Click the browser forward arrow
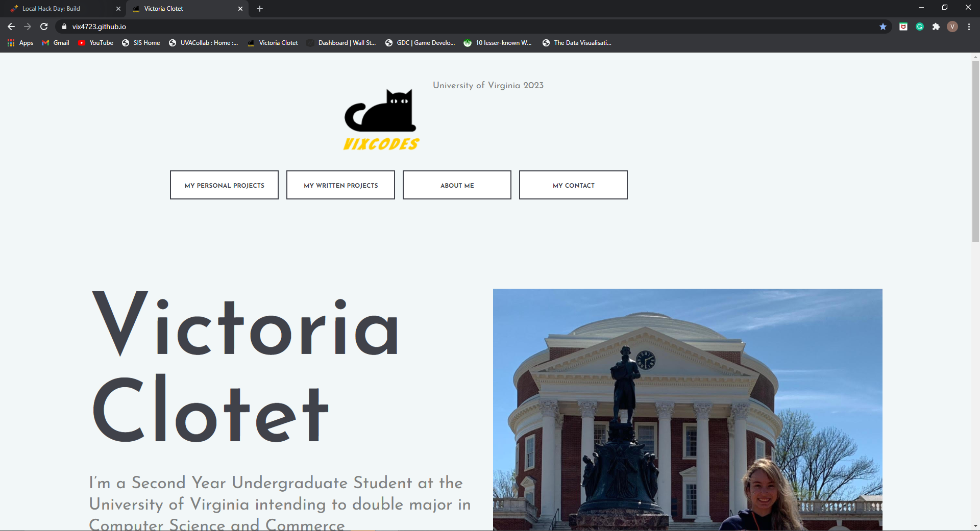The width and height of the screenshot is (980, 531). [28, 27]
